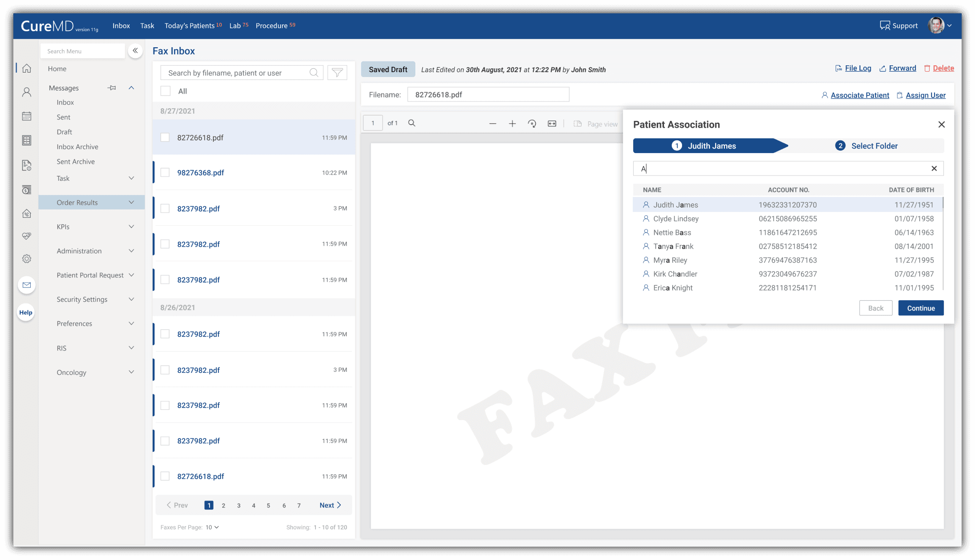This screenshot has height=560, width=975.
Task: Expand the Administration section
Action: 131,251
